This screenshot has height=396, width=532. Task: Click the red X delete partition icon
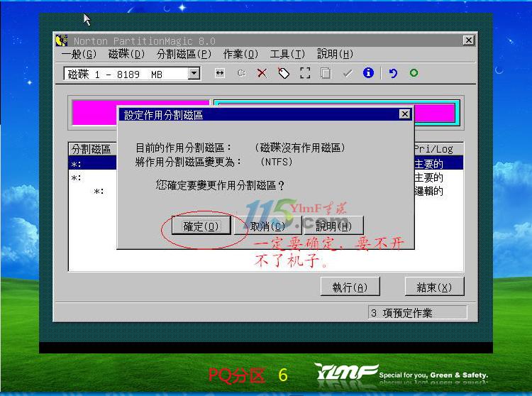(262, 73)
